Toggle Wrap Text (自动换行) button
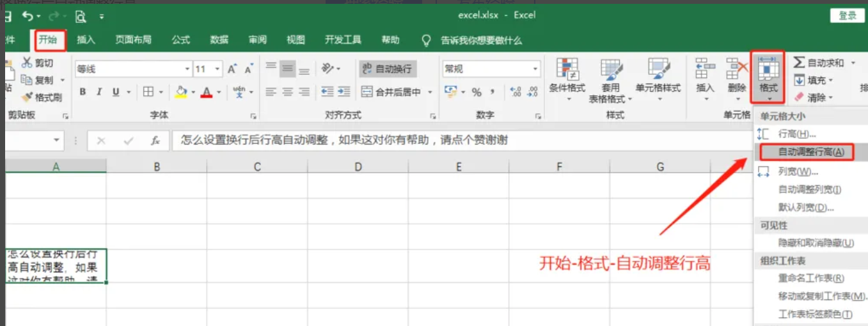 coord(386,69)
